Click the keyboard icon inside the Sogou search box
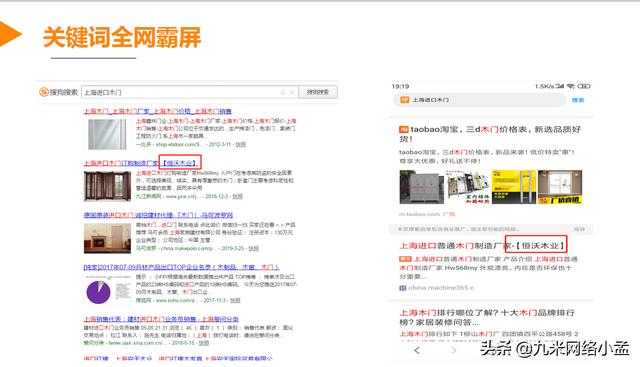This screenshot has height=367, width=640. tap(283, 93)
